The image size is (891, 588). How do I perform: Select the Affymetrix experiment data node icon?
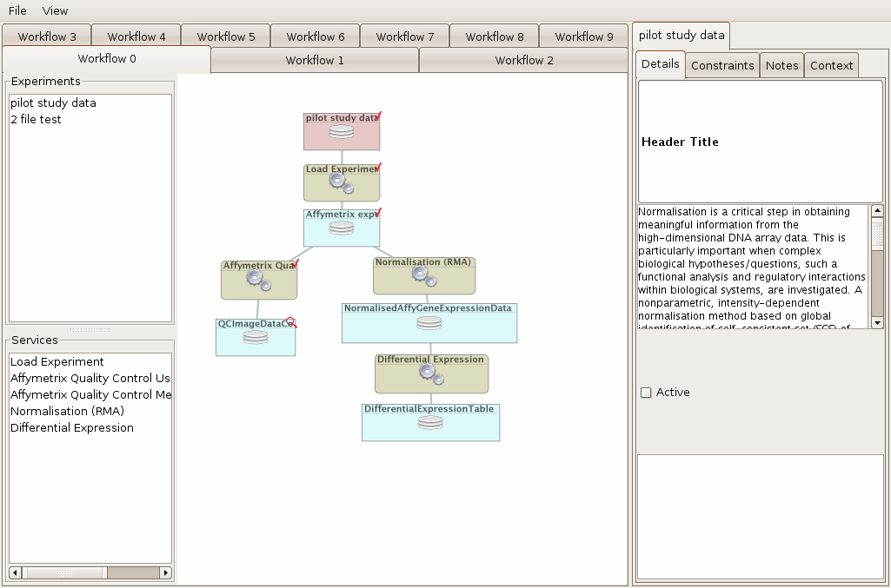(x=342, y=228)
